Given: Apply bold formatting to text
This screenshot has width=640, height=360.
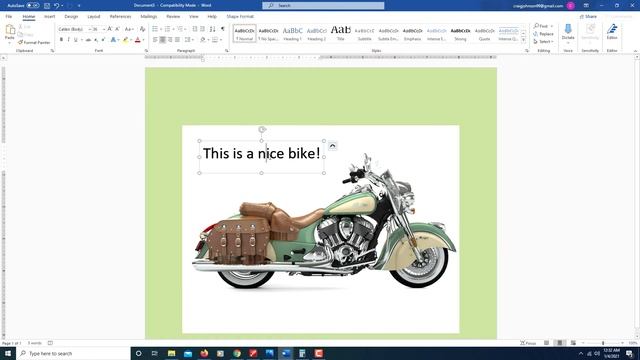Looking at the screenshot, I should 61,40.
